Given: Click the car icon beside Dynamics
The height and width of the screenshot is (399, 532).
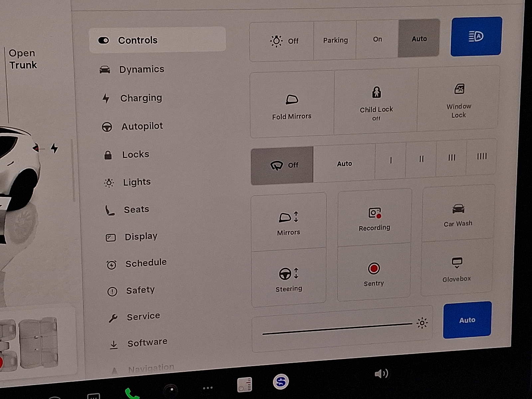Looking at the screenshot, I should (x=105, y=69).
